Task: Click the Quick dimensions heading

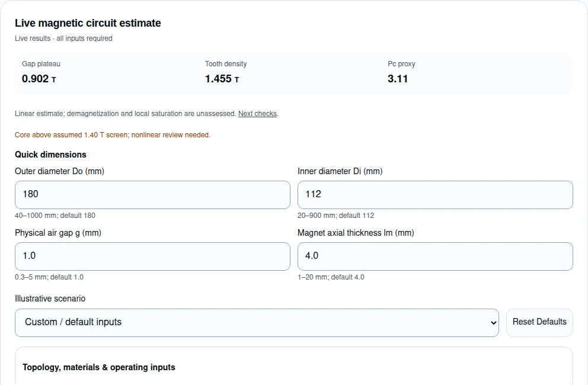Action: click(50, 155)
